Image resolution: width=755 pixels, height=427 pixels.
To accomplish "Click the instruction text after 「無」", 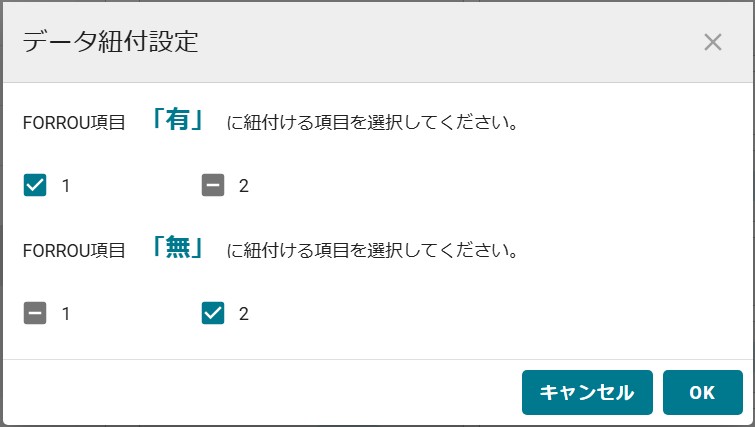I will click(x=372, y=251).
